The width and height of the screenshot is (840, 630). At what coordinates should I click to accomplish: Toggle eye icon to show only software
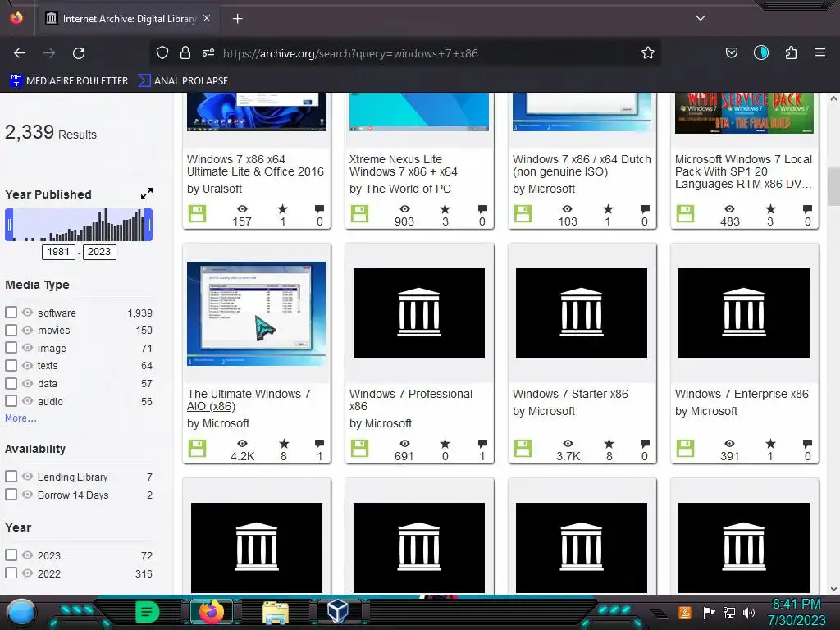(27, 313)
